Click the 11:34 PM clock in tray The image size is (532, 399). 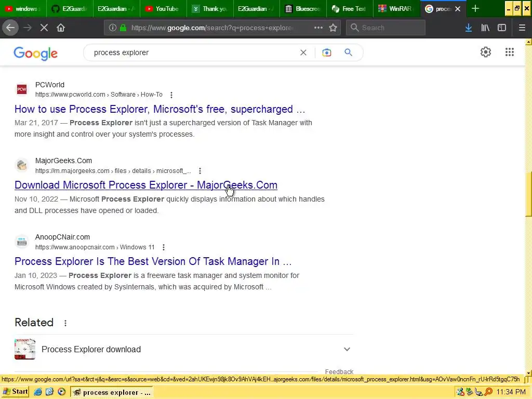511,392
